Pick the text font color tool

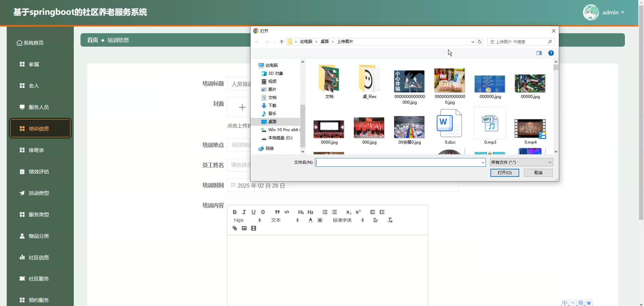click(x=311, y=220)
